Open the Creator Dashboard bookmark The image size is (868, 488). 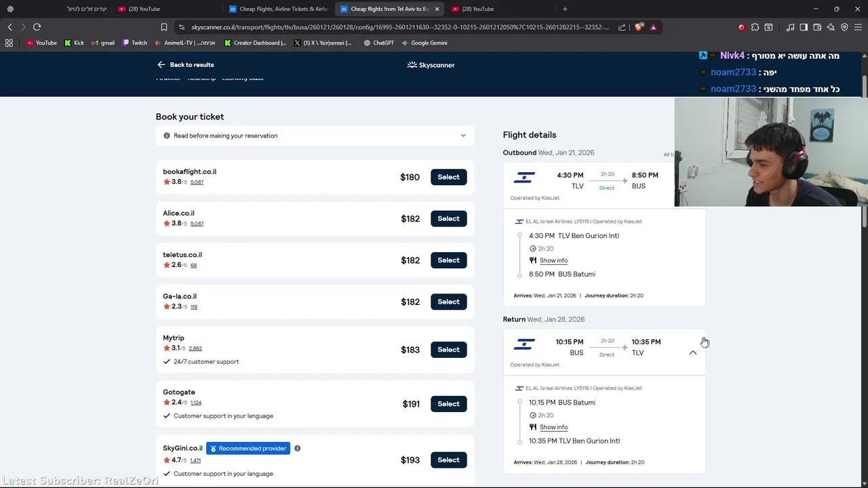[x=255, y=43]
